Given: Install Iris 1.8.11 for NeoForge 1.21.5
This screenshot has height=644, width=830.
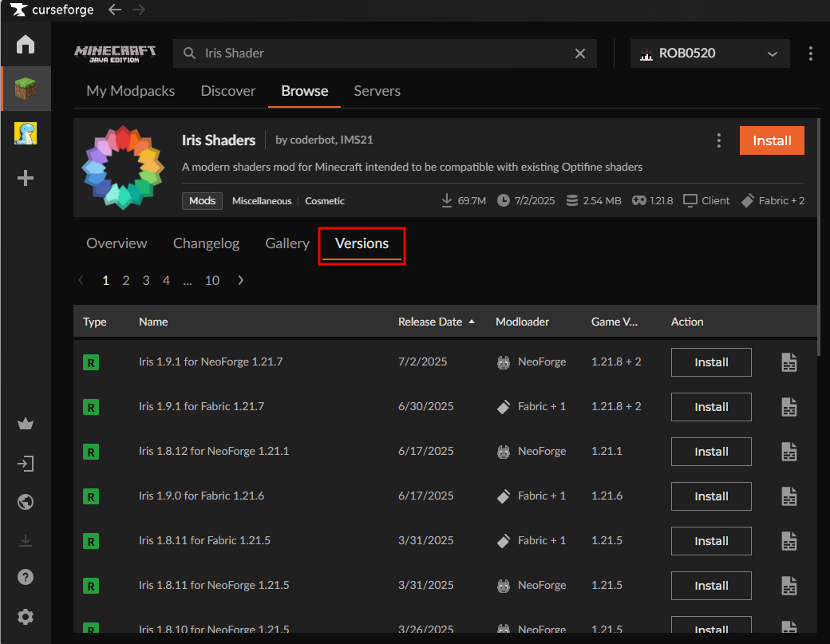Looking at the screenshot, I should point(711,586).
